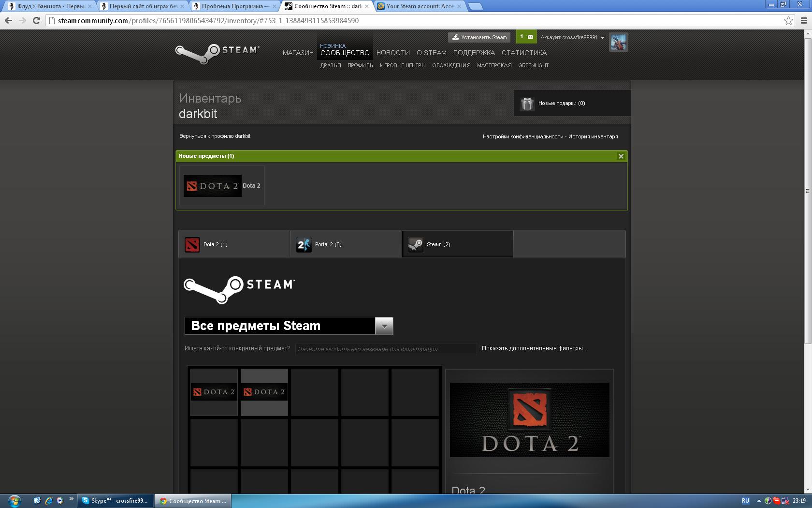Close the Флуд У Ваншота tab

click(x=89, y=6)
